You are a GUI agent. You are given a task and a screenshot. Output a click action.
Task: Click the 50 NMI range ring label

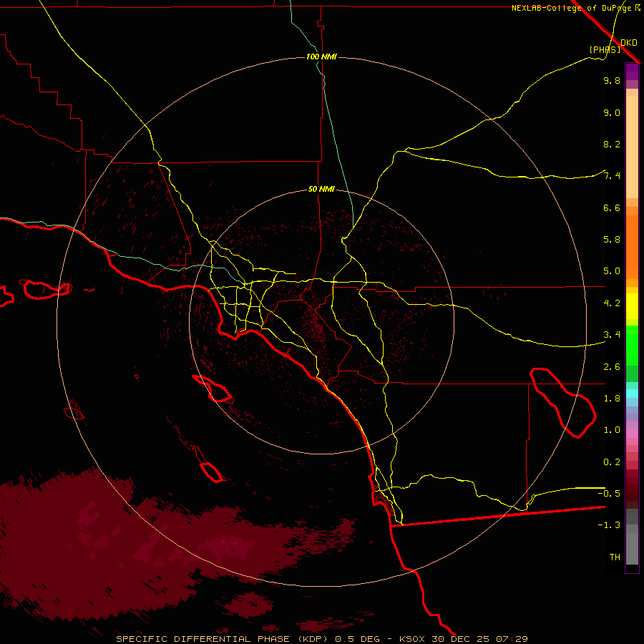pos(321,189)
